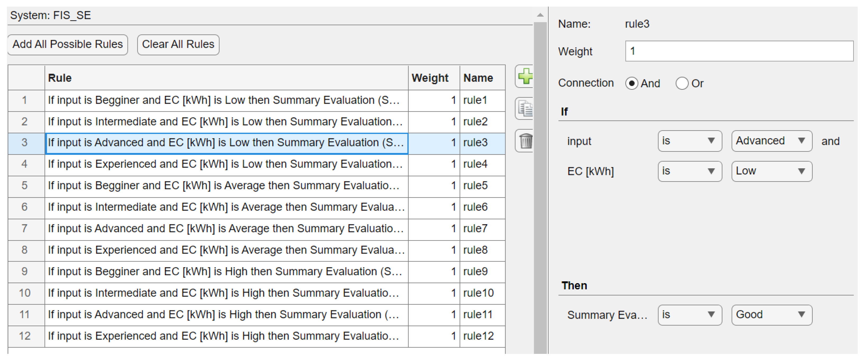Select the And connection radio button
This screenshot has width=868, height=361.
pos(631,83)
